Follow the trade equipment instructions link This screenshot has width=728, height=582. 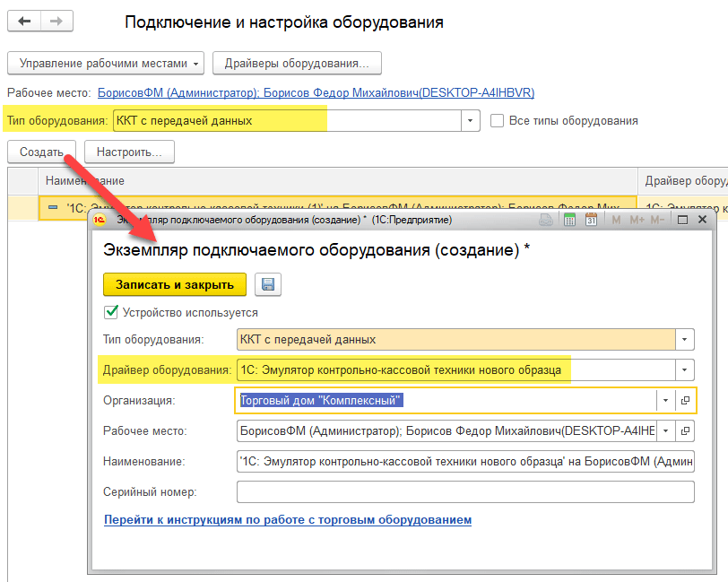[x=288, y=520]
